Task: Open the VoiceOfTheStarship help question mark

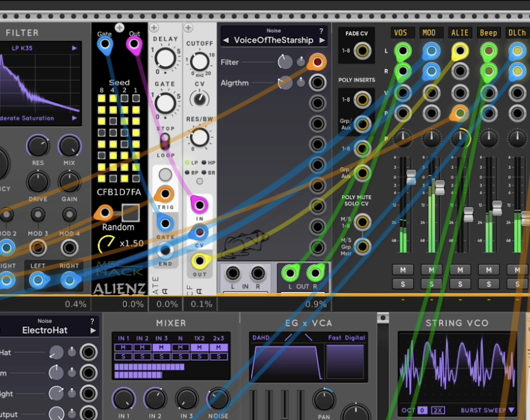Action: point(321,31)
